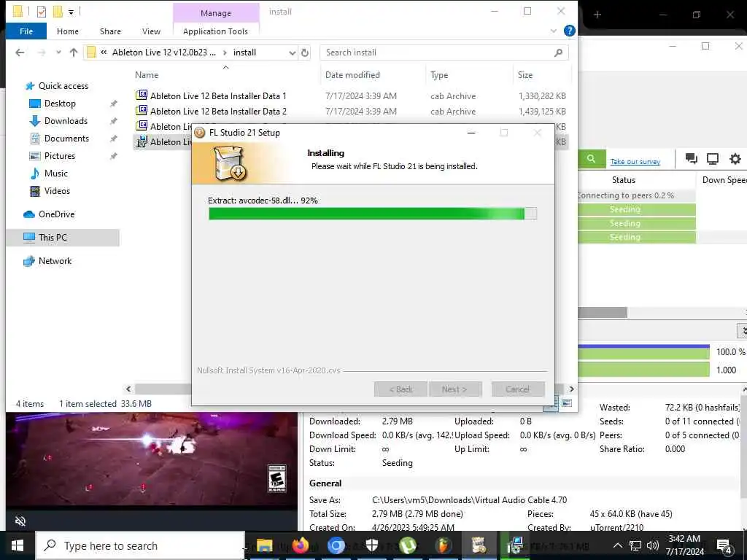Open the Recent locations dropdown arrow
The width and height of the screenshot is (747, 560).
tap(58, 52)
